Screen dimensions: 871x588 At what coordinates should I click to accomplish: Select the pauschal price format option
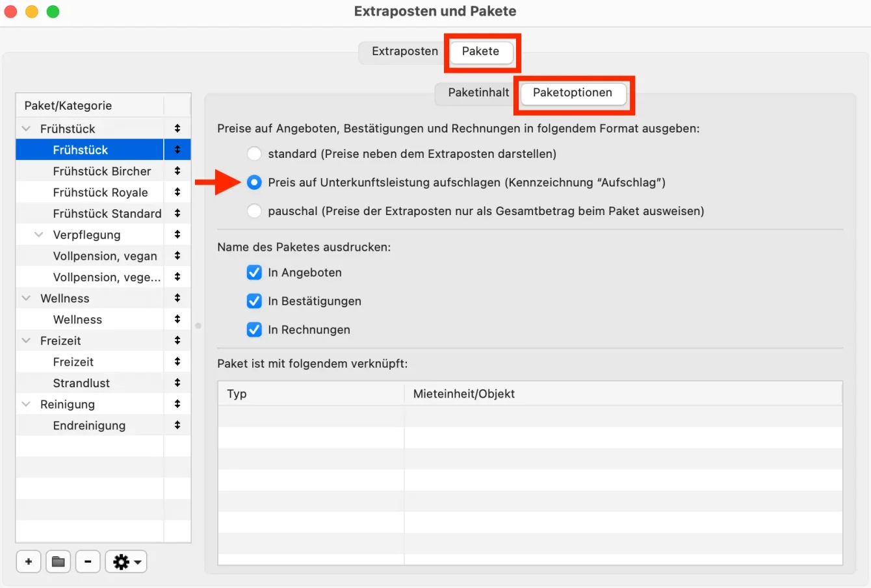[254, 211]
